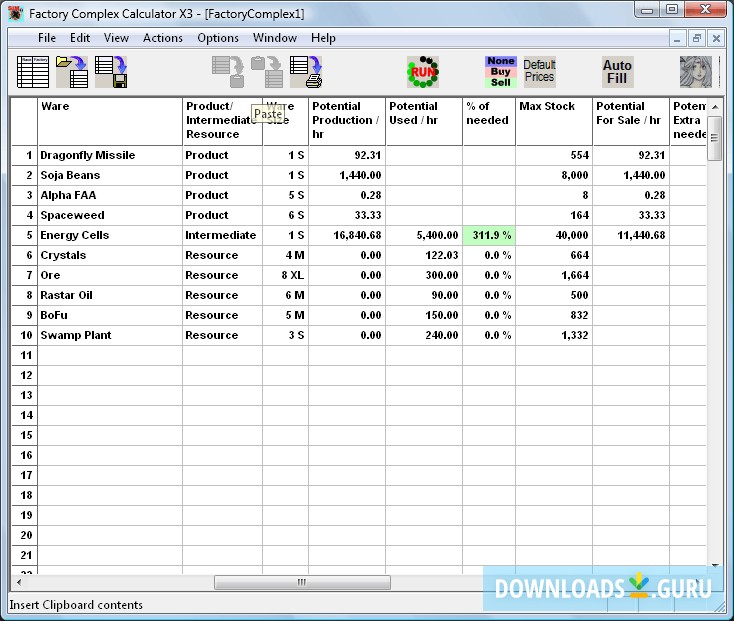Viewport: 734px width, 621px height.
Task: Click row header number 15
Action: coord(24,435)
